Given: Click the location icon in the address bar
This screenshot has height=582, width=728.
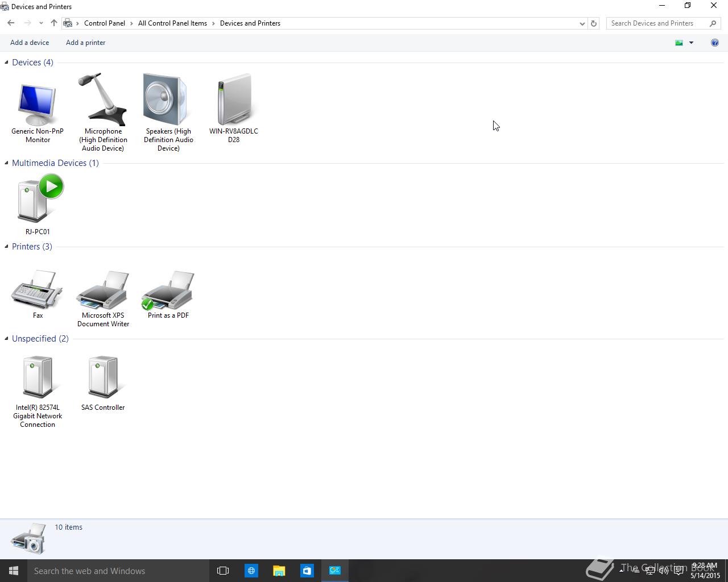Looking at the screenshot, I should (x=68, y=23).
